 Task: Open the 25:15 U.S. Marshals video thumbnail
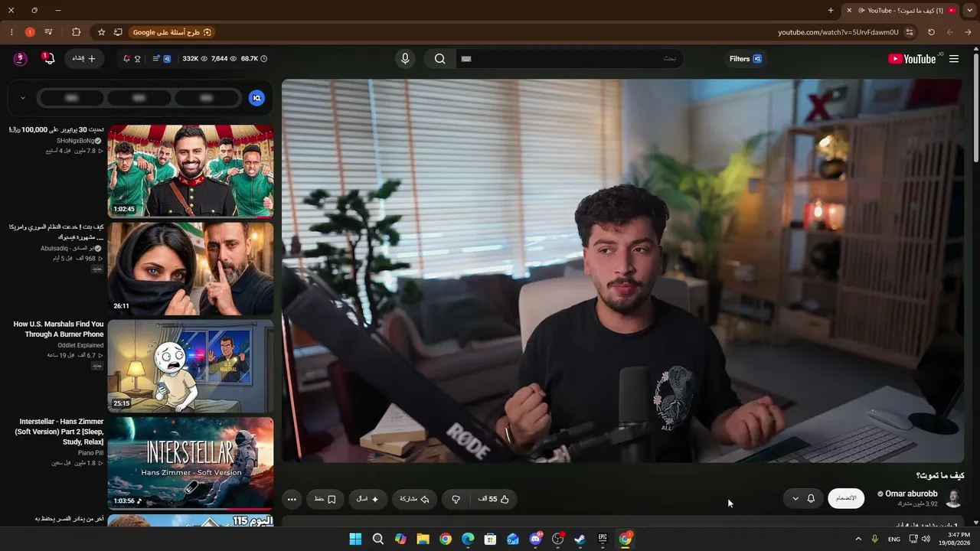click(191, 366)
